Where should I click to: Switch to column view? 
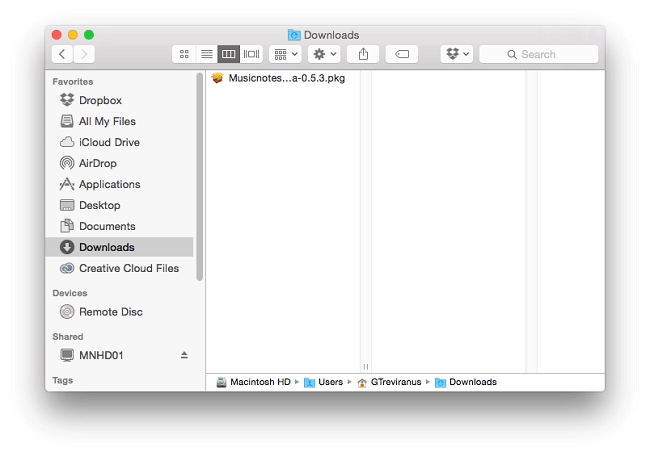[x=229, y=54]
